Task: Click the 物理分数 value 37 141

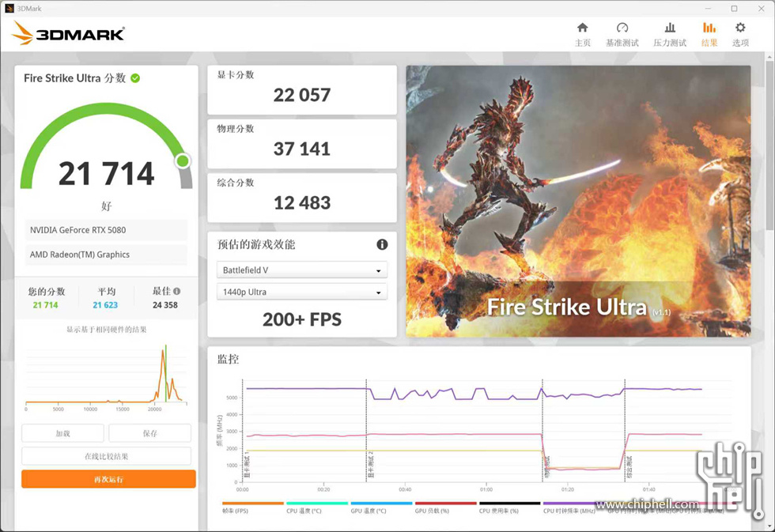Action: click(x=302, y=149)
